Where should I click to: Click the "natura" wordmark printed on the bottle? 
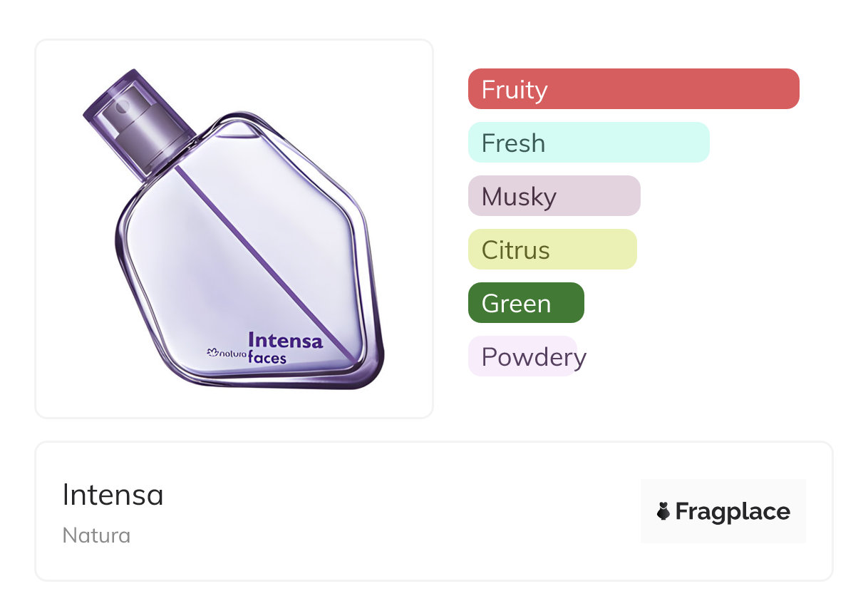[232, 352]
